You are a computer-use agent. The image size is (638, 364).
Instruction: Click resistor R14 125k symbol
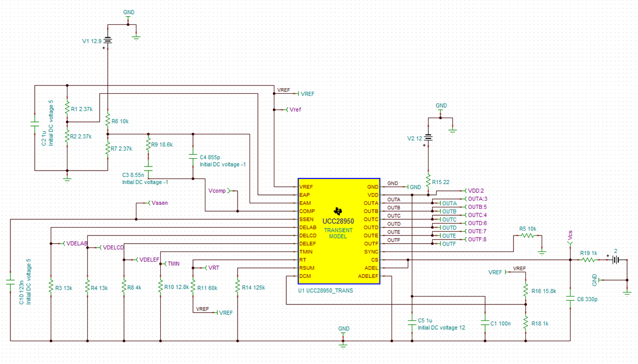click(x=237, y=287)
